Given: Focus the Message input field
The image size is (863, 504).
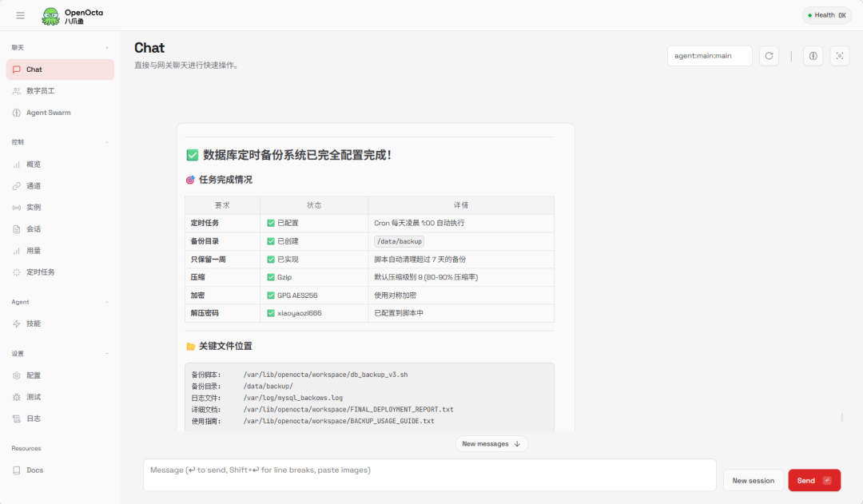Looking at the screenshot, I should (x=429, y=474).
